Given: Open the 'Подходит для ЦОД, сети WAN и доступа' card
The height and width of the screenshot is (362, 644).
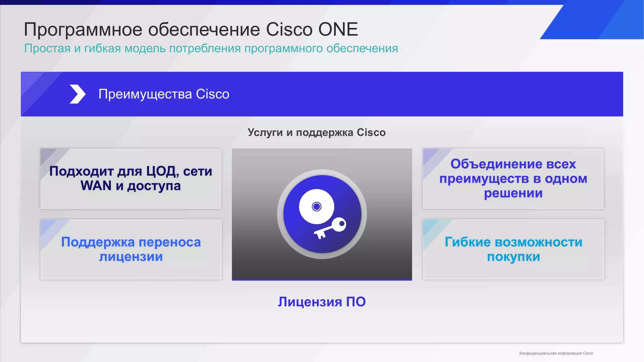Looking at the screenshot, I should point(131,178).
